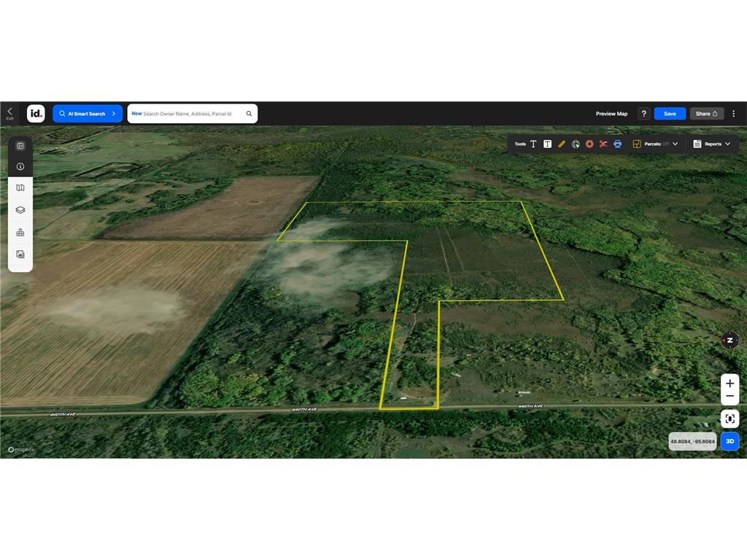Screen dimensions: 747x560
Task: Select the red scissors Cut tool
Action: coord(603,144)
